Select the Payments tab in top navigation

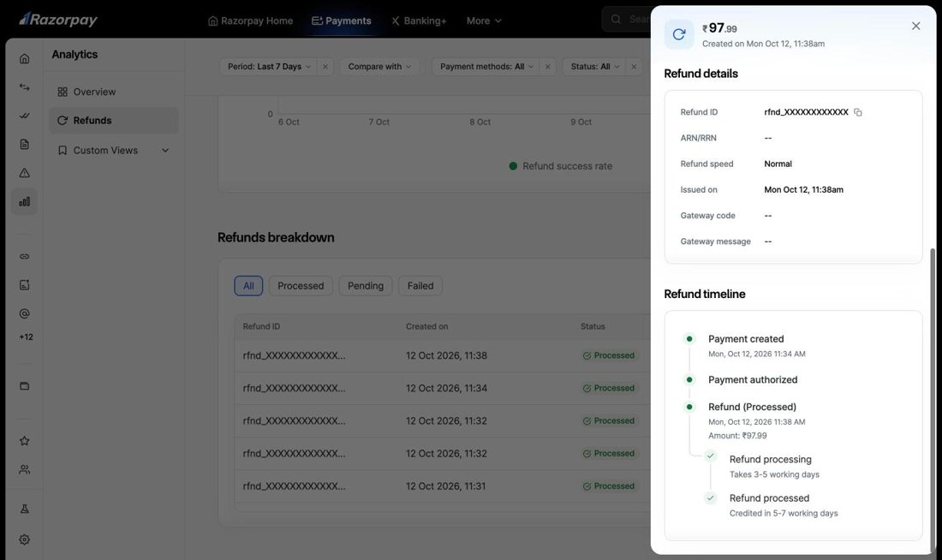(x=341, y=21)
